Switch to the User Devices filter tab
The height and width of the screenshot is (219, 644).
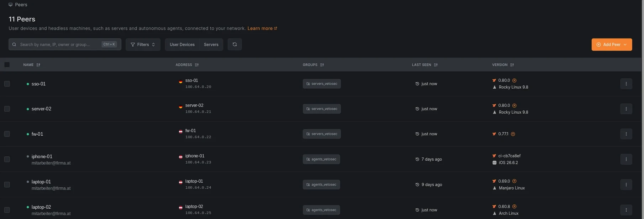(182, 45)
